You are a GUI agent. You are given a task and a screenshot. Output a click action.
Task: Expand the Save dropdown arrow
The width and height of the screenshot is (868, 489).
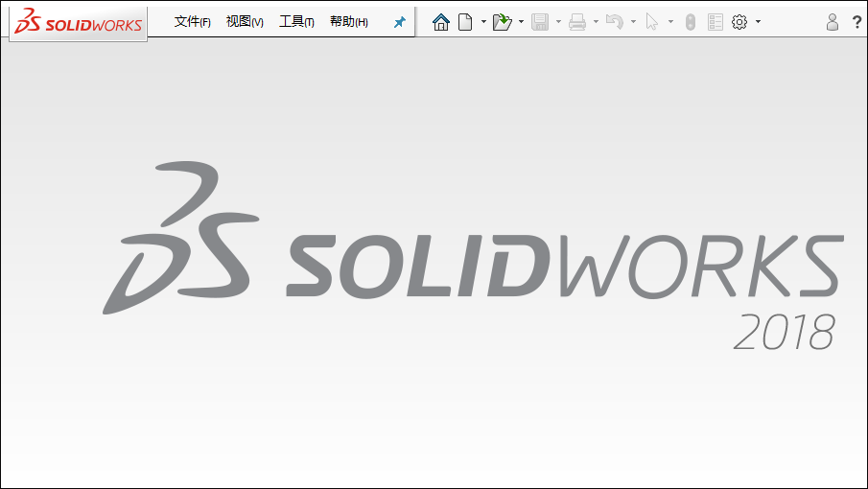click(558, 22)
